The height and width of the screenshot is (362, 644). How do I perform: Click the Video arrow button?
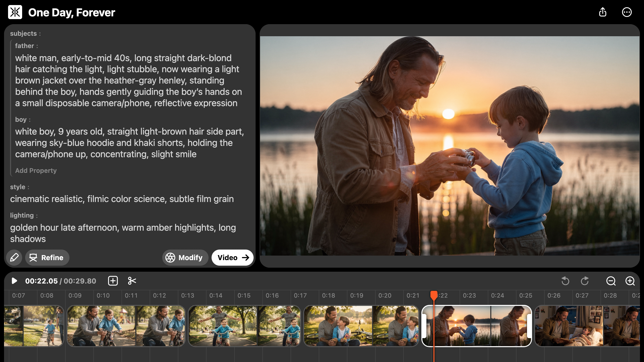[x=232, y=257]
